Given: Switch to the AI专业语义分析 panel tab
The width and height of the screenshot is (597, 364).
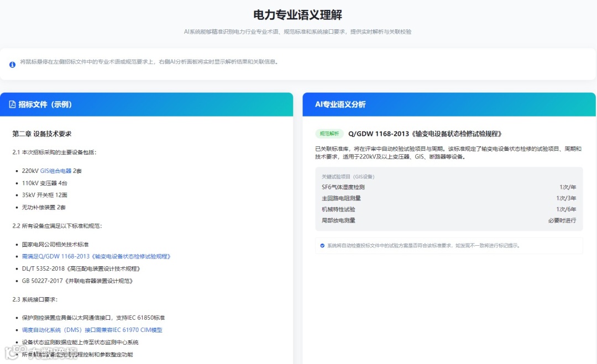Looking at the screenshot, I should point(342,104).
